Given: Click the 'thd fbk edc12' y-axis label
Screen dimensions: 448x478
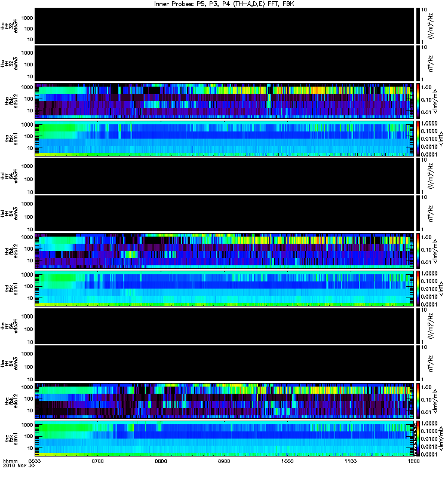Looking at the screenshot, I should click(11, 250).
